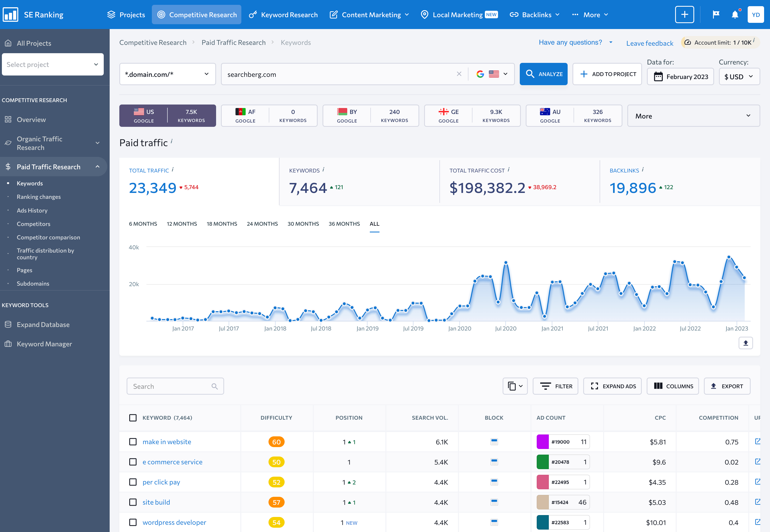
Task: Toggle the select-all keywords checkbox
Action: pyautogui.click(x=133, y=417)
